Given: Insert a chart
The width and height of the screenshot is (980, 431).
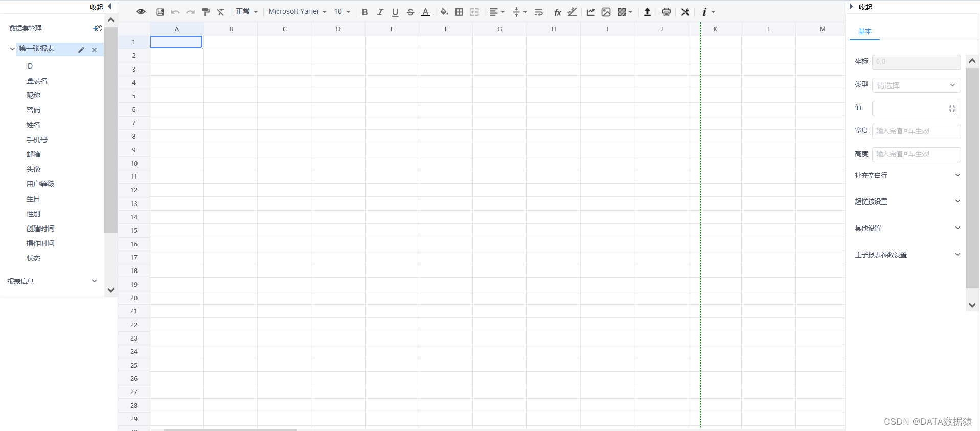Looking at the screenshot, I should [590, 12].
